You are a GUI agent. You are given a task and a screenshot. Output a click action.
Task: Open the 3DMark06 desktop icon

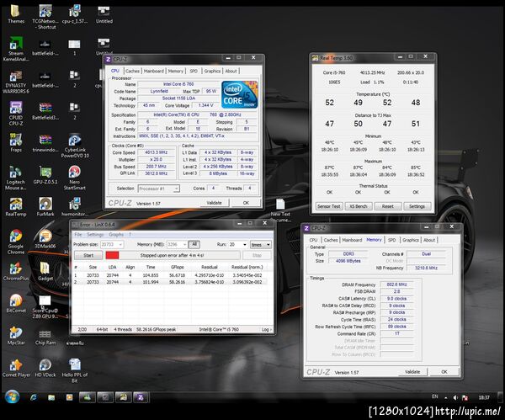tap(45, 239)
